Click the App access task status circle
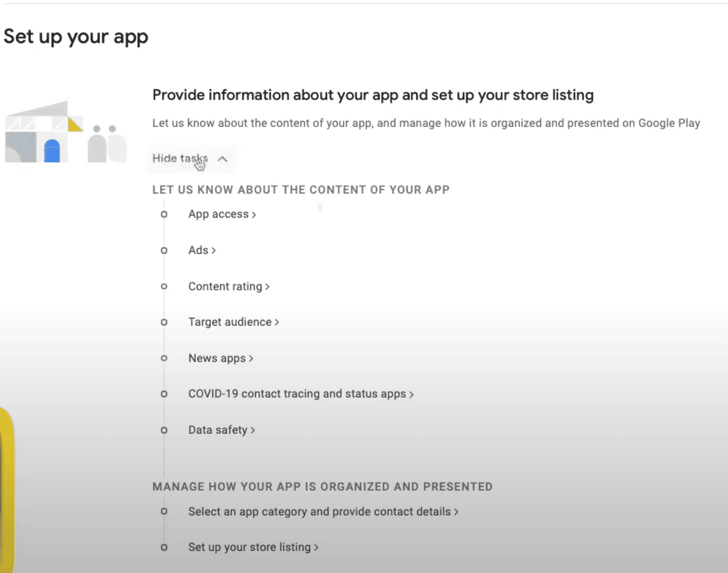Image resolution: width=728 pixels, height=573 pixels. click(x=164, y=214)
